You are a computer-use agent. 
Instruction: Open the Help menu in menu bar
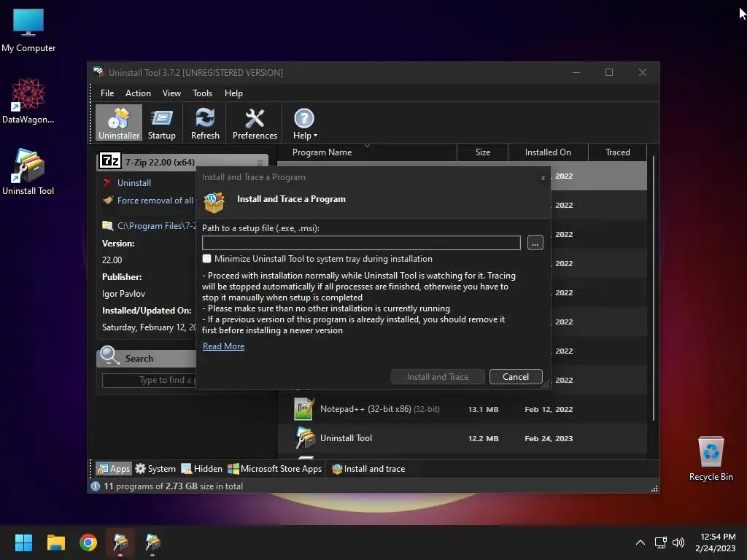[x=233, y=93]
